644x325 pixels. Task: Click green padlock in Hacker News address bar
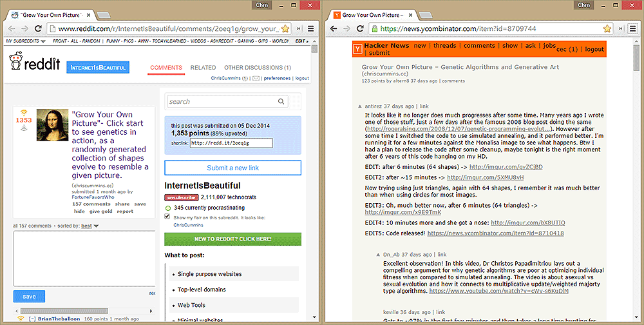tap(375, 29)
